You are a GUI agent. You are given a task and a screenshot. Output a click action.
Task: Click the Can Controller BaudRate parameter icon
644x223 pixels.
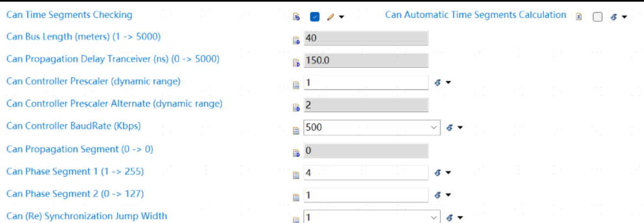coord(296,130)
